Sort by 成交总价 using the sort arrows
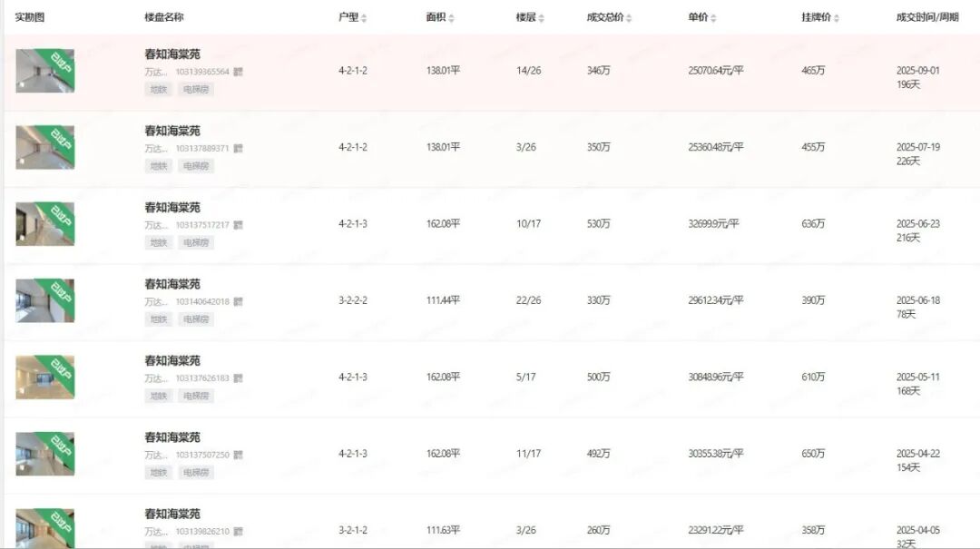The image size is (980, 549). 629,18
